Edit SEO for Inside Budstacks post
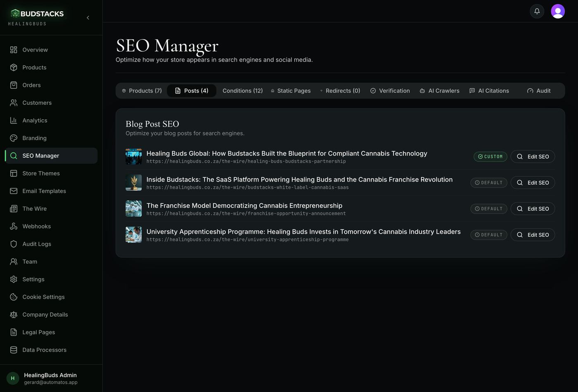The height and width of the screenshot is (392, 578). [x=533, y=183]
